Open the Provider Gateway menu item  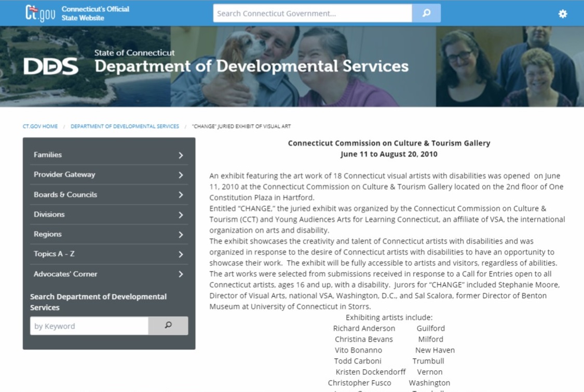[64, 174]
